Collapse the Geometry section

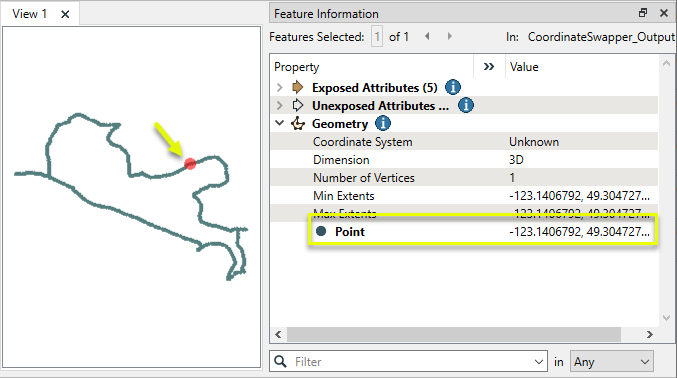tap(279, 123)
